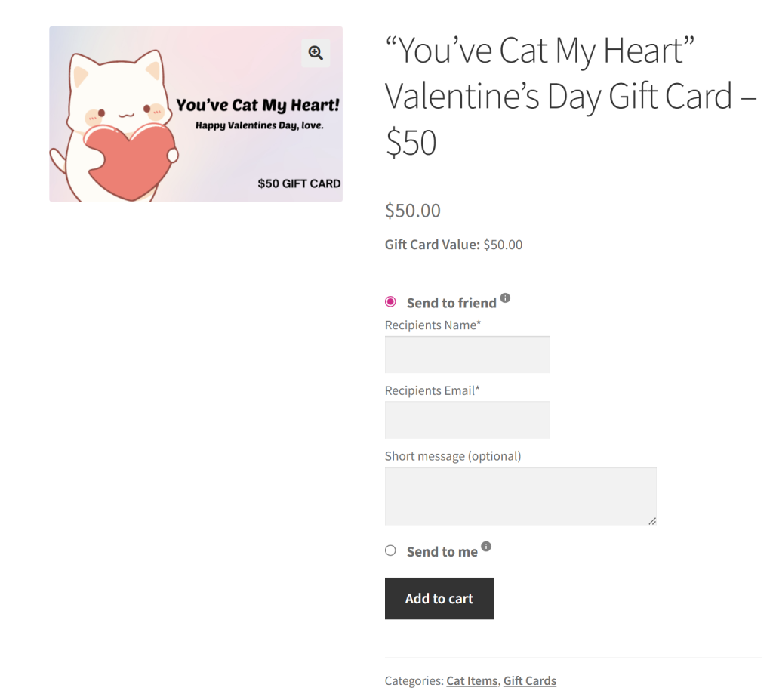Viewport: 773px width, 700px height.
Task: Select the Send to friend radio button
Action: (390, 301)
